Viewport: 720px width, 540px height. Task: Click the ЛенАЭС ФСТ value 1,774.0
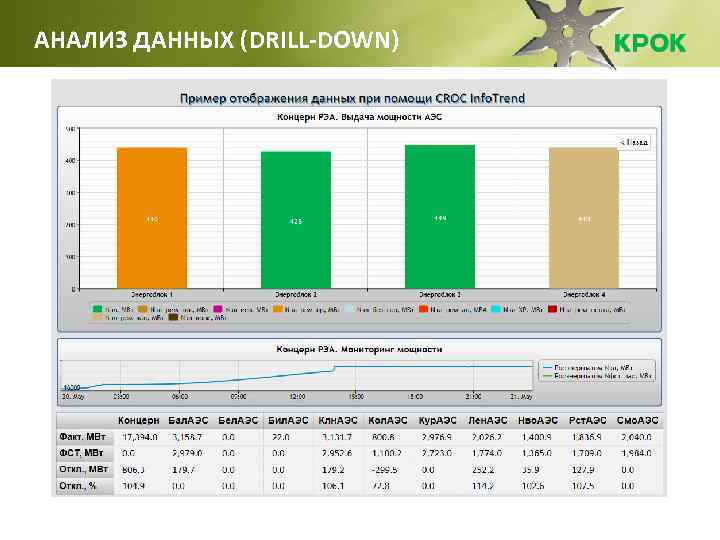point(486,453)
